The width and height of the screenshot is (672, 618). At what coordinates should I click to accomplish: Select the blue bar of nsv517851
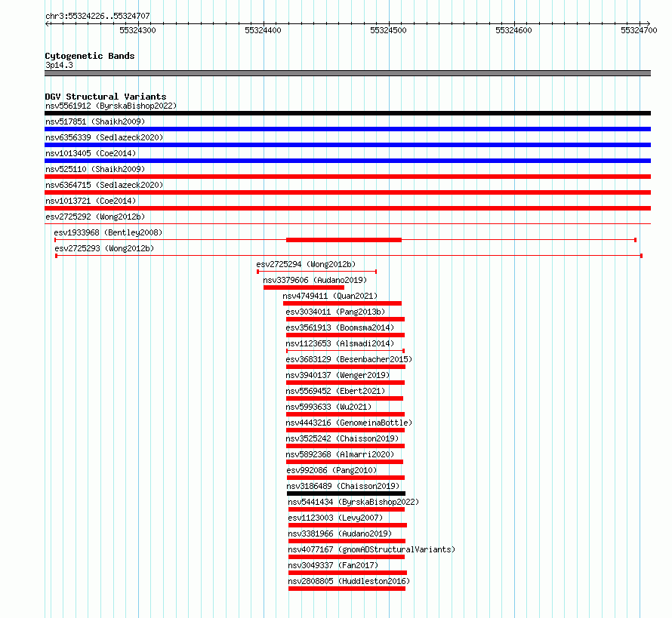click(347, 129)
